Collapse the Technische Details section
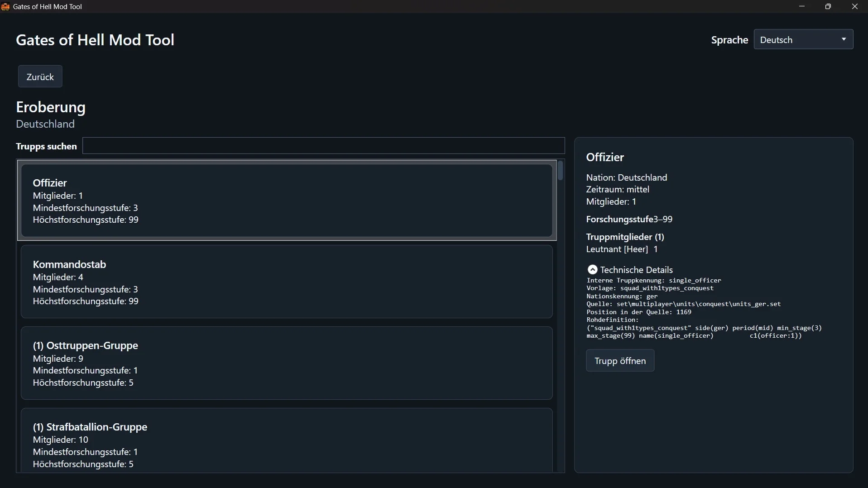This screenshot has width=868, height=488. click(x=592, y=270)
